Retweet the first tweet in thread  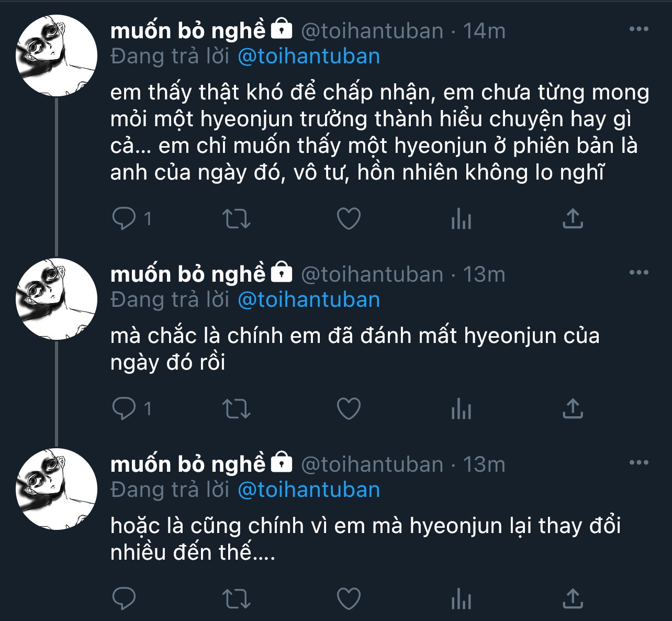click(237, 218)
